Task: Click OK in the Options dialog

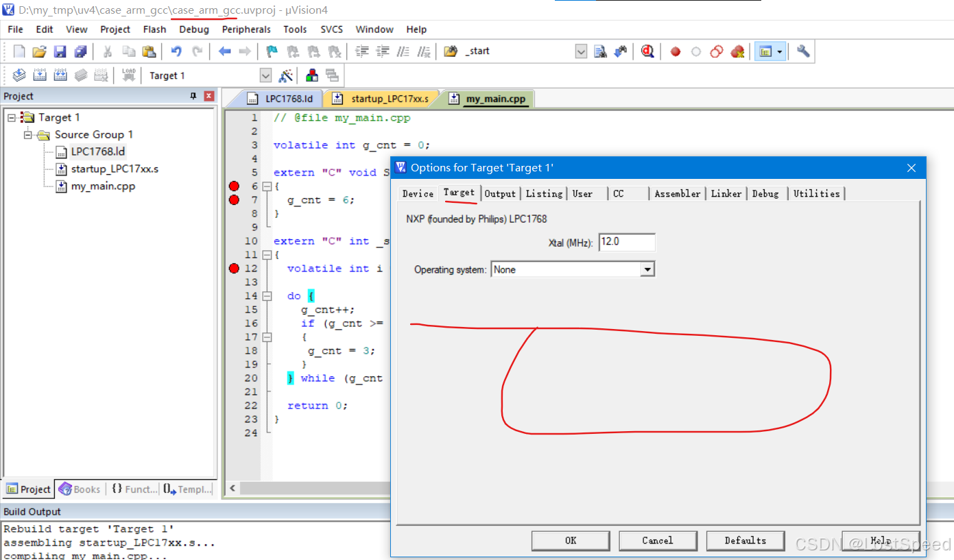Action: click(x=571, y=541)
